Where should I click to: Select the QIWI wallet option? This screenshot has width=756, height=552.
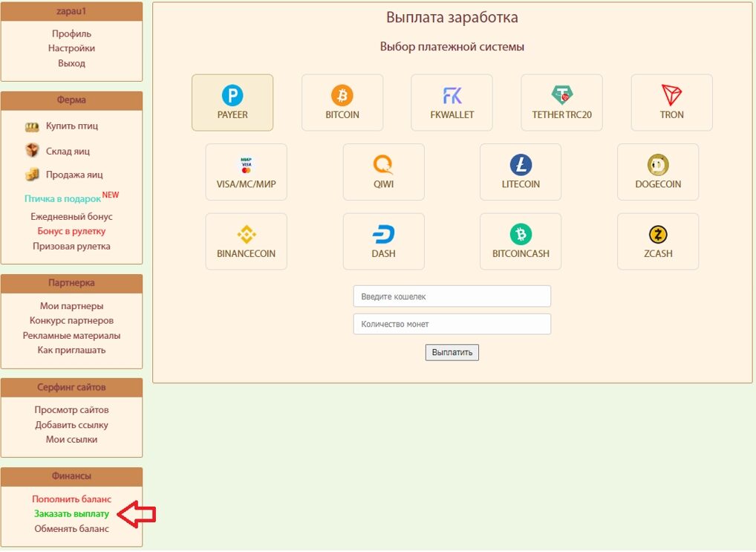click(384, 172)
